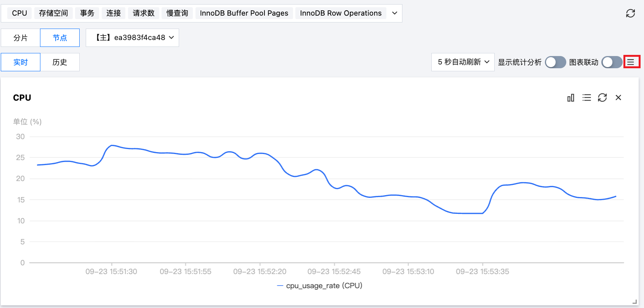Open the CPU chart list view icon
Screen dimensions: 644x308
point(586,98)
